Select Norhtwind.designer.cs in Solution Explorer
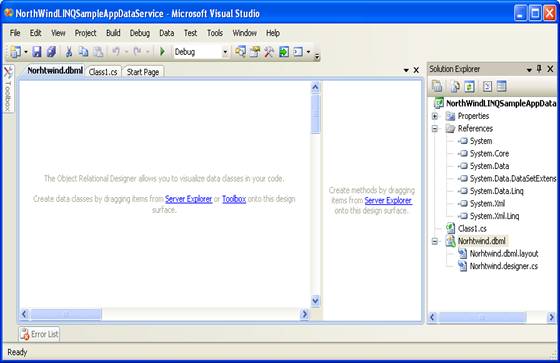Screen dimensions: 560x363 pos(504,266)
